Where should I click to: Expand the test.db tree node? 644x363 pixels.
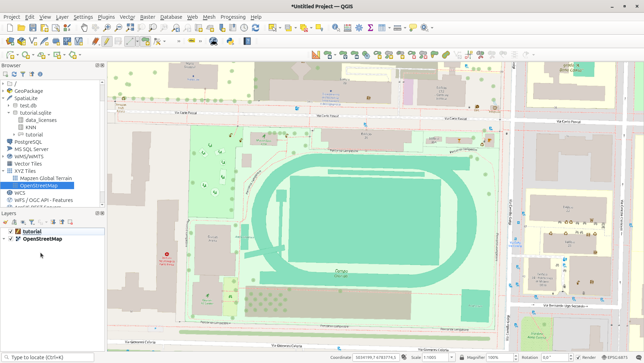coord(9,106)
